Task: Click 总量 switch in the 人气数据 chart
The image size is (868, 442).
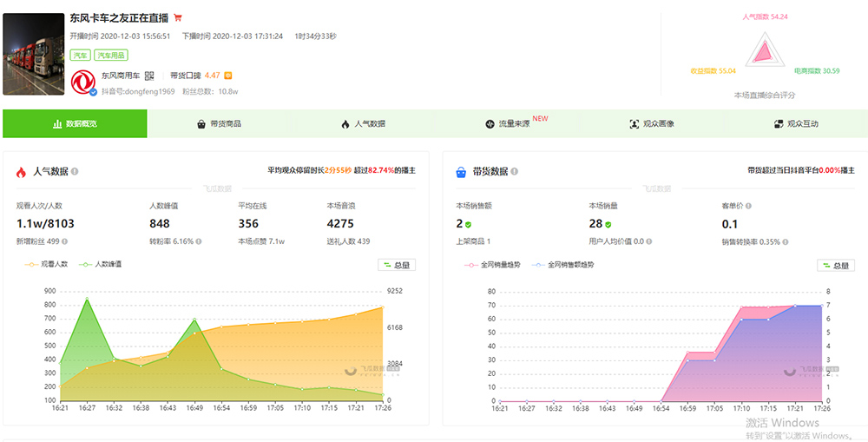Action: click(397, 265)
